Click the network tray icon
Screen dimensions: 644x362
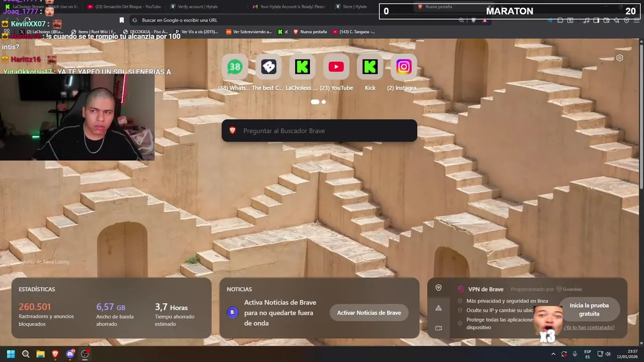coord(601,354)
